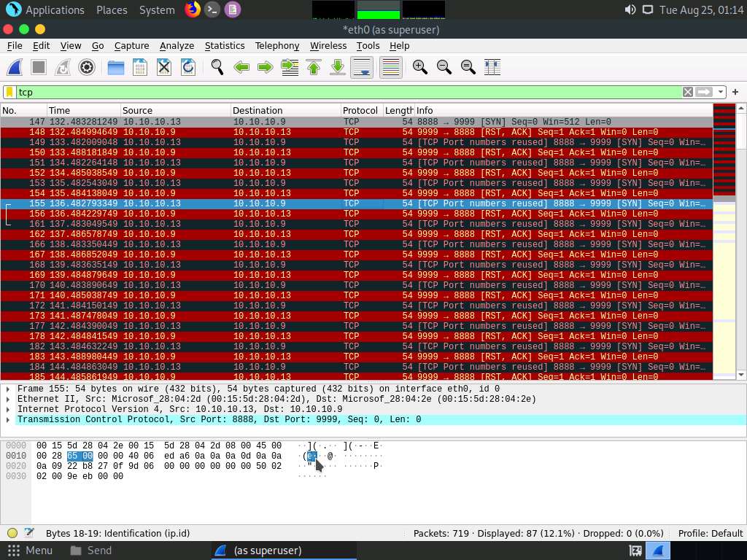Zoom out main window text
747x560 pixels.
pyautogui.click(x=444, y=67)
